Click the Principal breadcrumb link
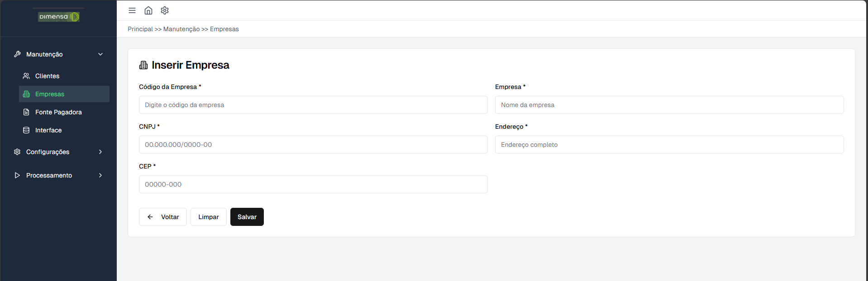The width and height of the screenshot is (868, 281). click(x=140, y=29)
